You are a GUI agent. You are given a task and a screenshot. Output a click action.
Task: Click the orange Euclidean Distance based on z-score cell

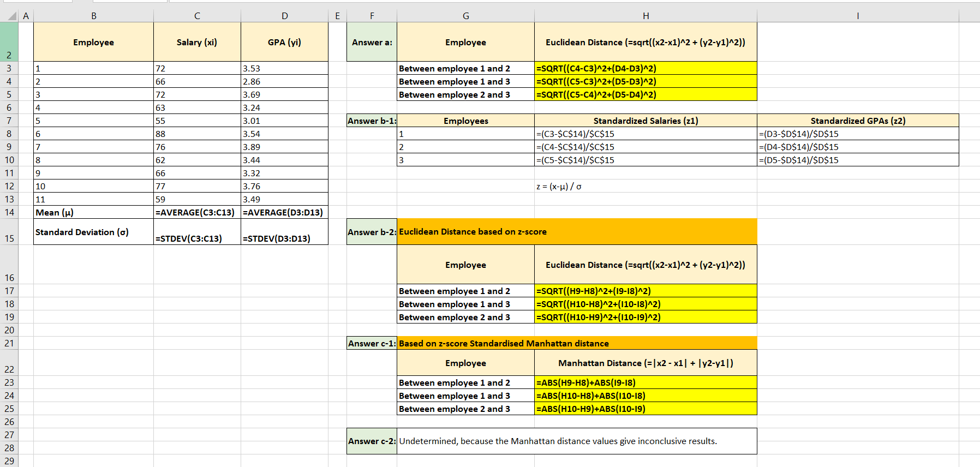(576, 231)
